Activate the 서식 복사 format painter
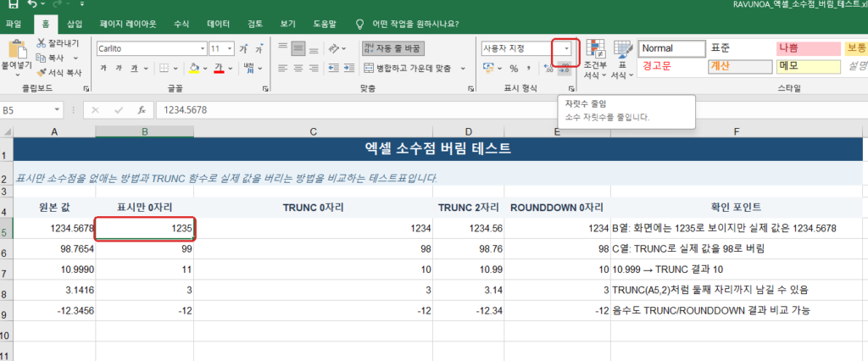 [x=58, y=73]
